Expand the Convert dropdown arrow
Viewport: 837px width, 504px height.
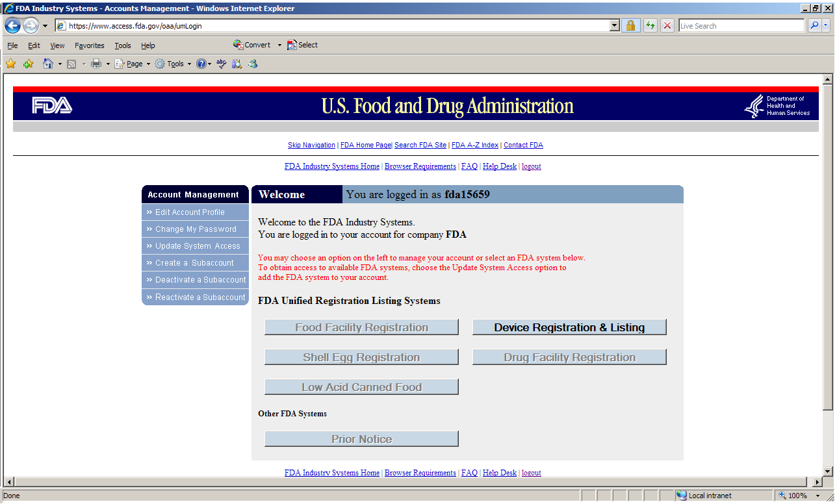coord(279,45)
